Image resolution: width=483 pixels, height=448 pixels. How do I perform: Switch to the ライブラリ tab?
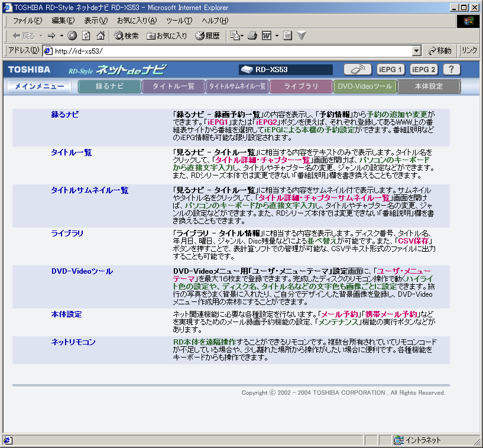[301, 86]
